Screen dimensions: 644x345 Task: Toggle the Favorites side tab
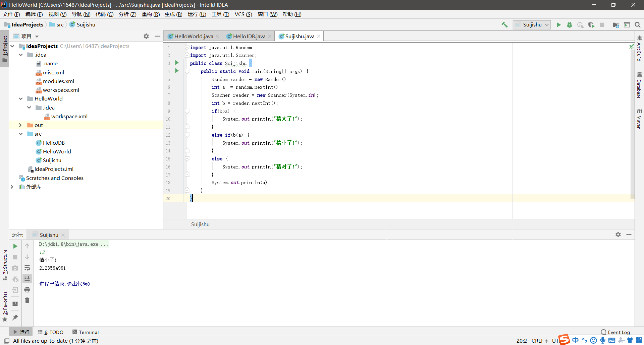coord(5,306)
